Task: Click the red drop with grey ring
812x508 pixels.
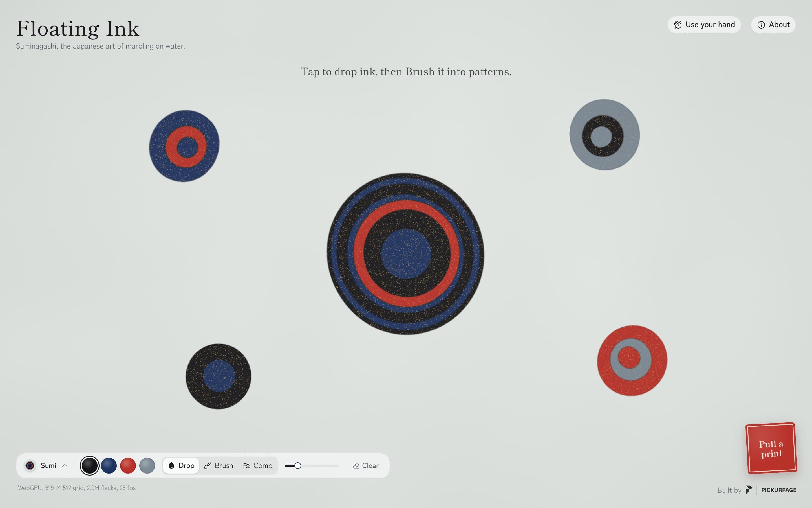Action: coord(632,360)
